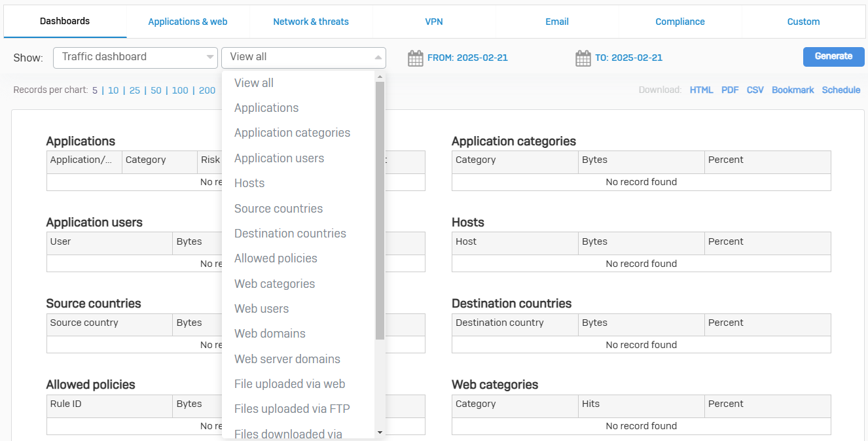Collapse the View all dropdown

click(304, 57)
